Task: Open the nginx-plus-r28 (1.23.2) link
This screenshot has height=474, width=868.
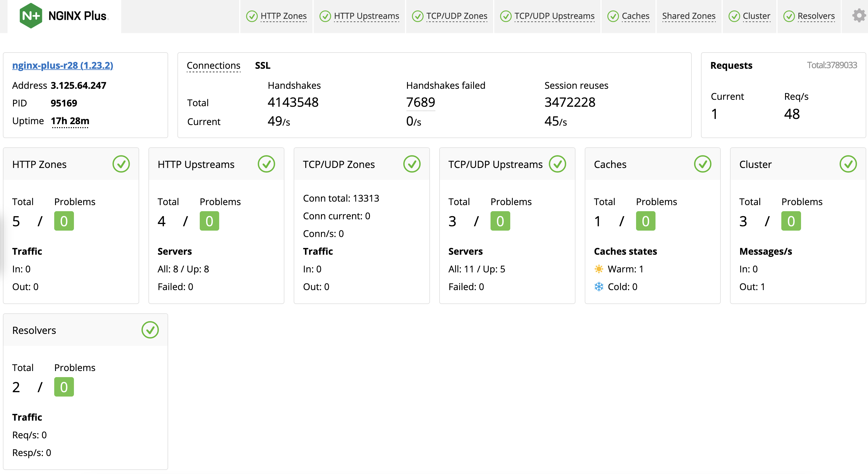Action: point(63,65)
